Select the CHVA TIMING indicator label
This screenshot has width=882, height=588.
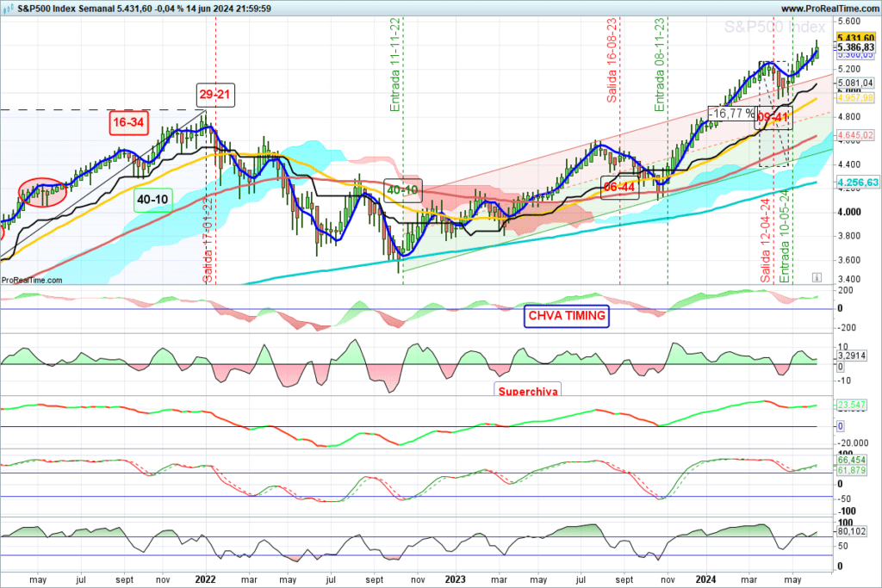pos(566,316)
